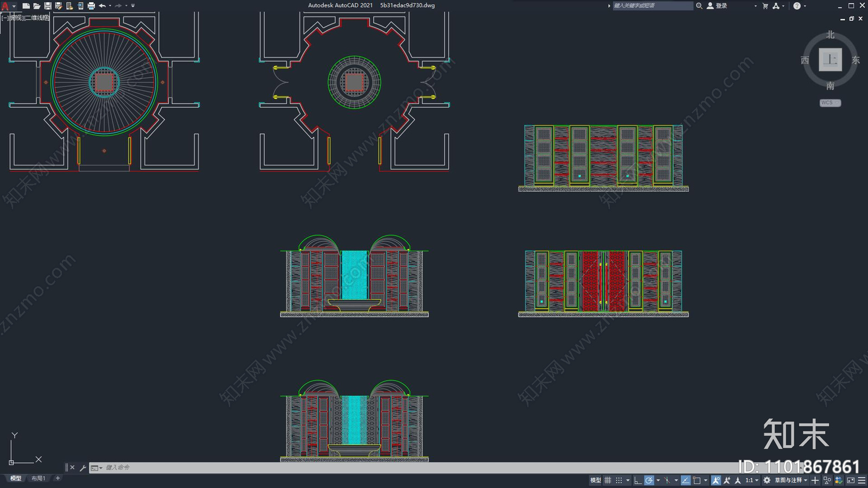The height and width of the screenshot is (488, 868).
Task: Click the Workspace switching gear icon
Action: [x=767, y=480]
